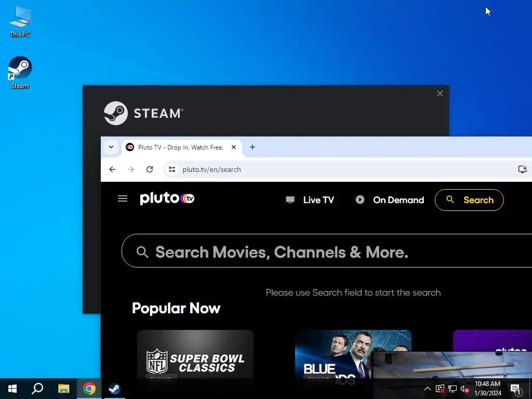Close the Steam window
The image size is (532, 399).
pos(440,94)
